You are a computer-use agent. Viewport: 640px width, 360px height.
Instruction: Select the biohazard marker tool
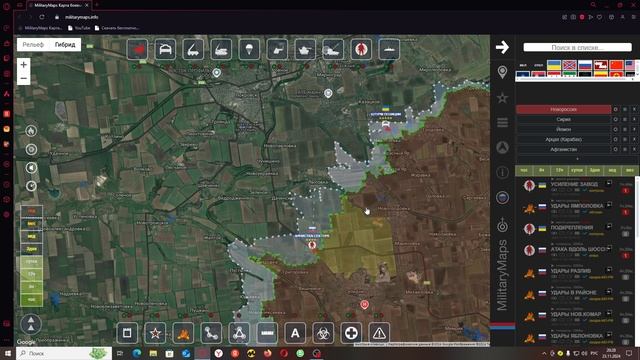[323, 333]
